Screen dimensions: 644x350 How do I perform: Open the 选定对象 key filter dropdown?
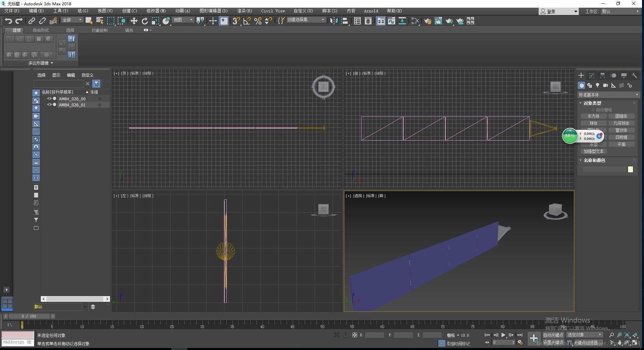tap(584, 335)
